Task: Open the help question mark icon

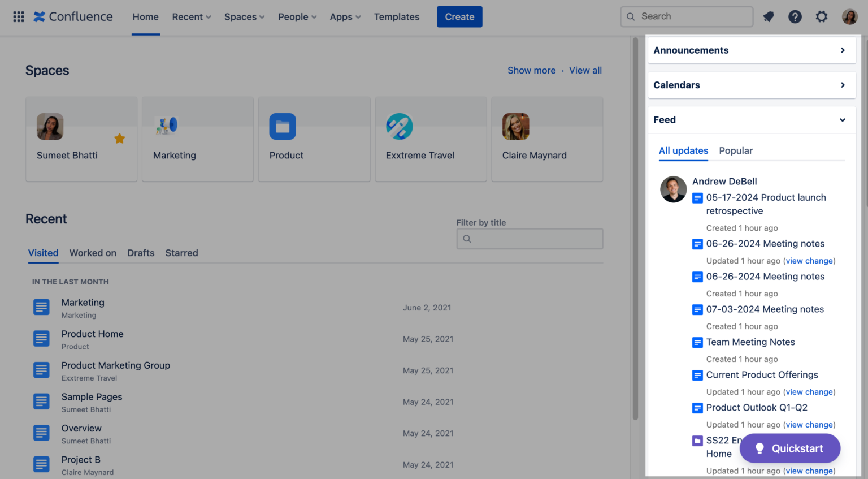Action: coord(795,16)
